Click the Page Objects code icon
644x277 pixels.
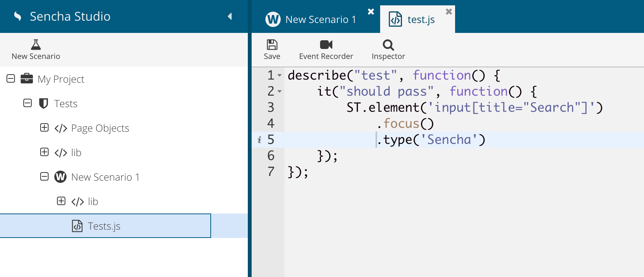(61, 128)
